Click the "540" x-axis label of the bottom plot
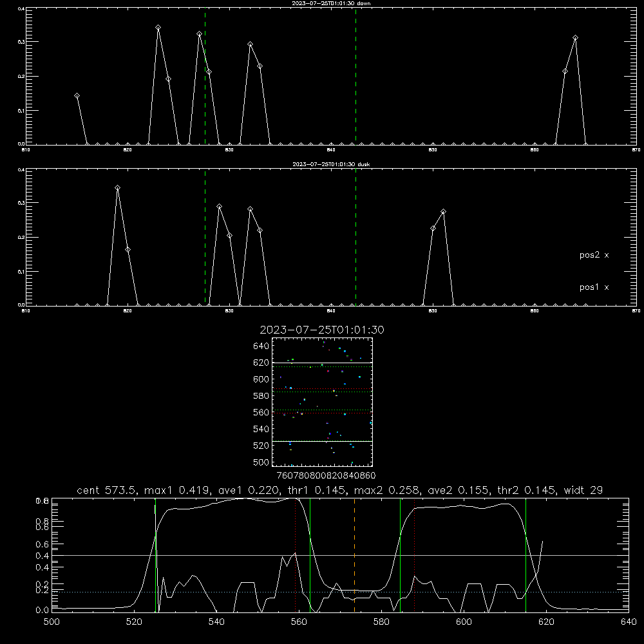This screenshot has width=644, height=644. coord(216,622)
